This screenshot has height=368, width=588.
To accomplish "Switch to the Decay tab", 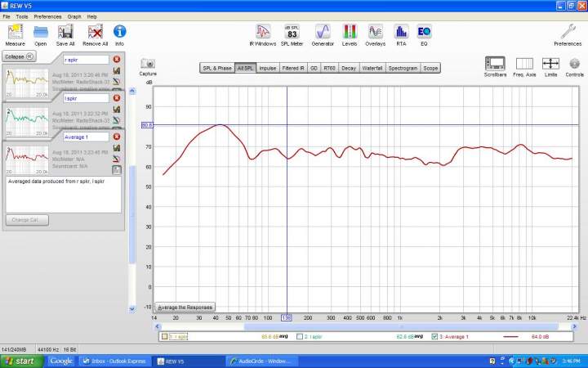I will click(x=349, y=68).
